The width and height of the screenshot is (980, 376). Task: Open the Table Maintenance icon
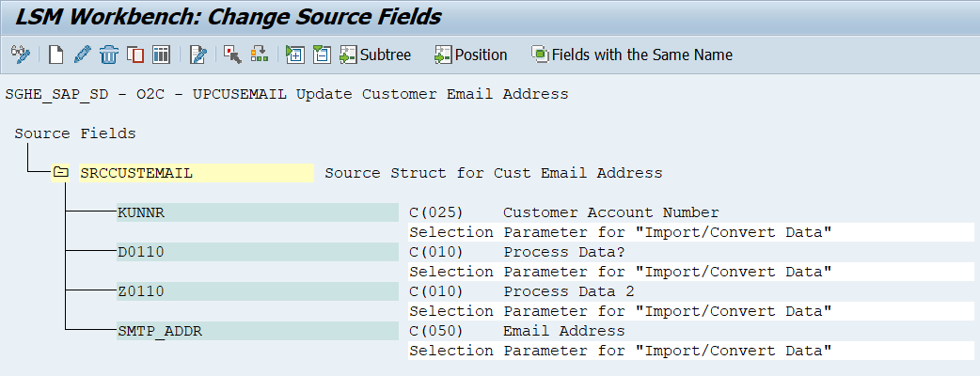161,55
